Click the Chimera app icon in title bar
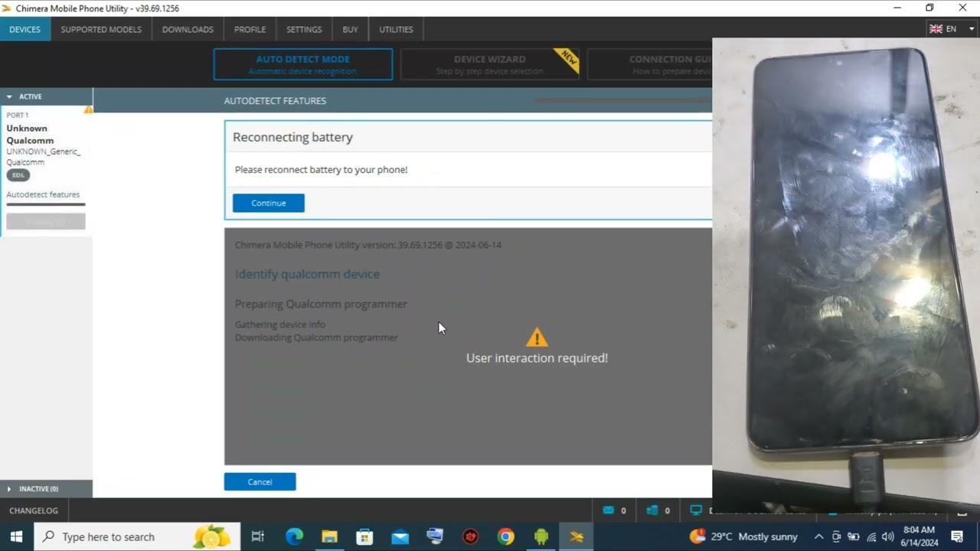The image size is (980, 551). (x=7, y=8)
